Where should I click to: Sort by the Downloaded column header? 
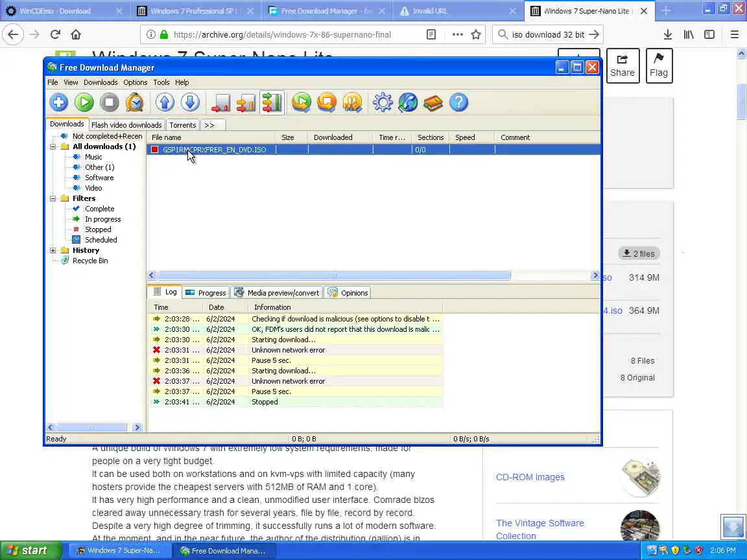coord(340,137)
